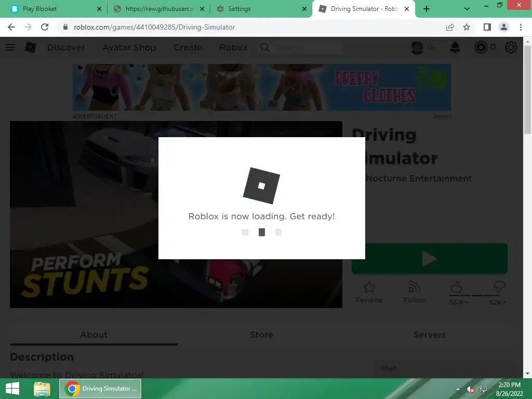Close the Driving Simulator tab
532x399 pixels.
point(407,9)
